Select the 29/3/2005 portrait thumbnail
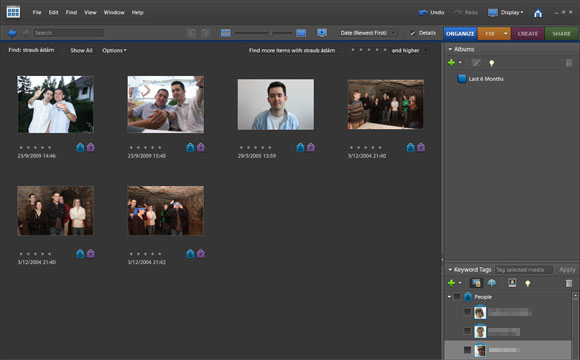This screenshot has width=580, height=360. coord(276,104)
